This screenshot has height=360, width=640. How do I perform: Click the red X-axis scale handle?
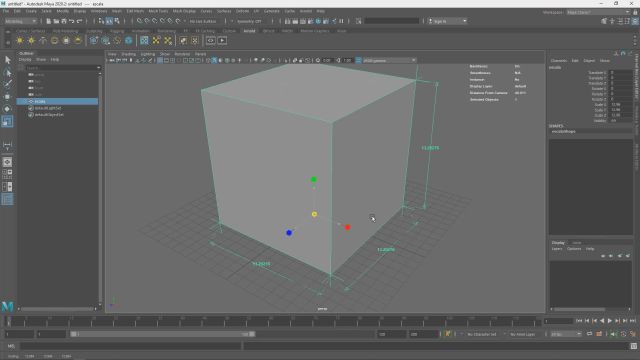point(347,227)
